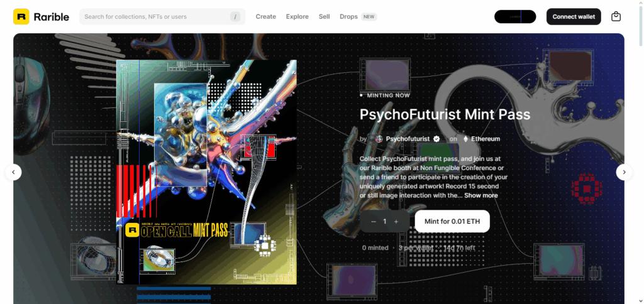The height and width of the screenshot is (304, 644).
Task: Click the quantity value 1
Action: [x=385, y=222]
